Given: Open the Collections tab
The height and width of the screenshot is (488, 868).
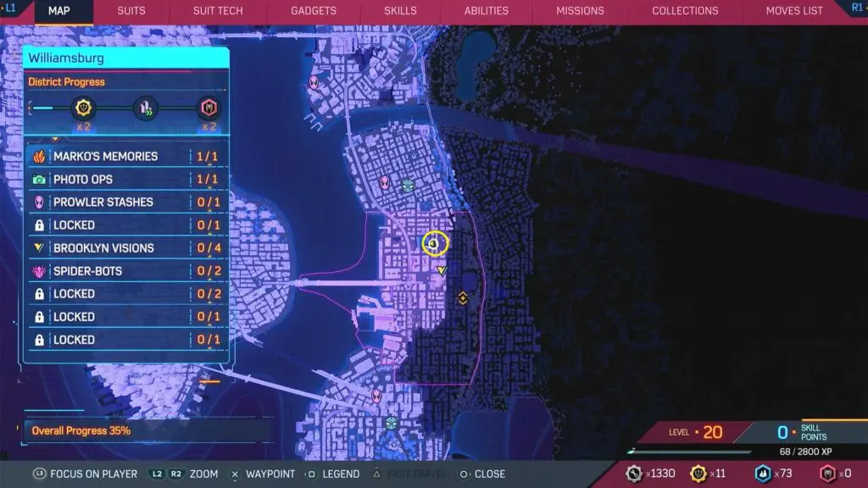Looking at the screenshot, I should point(685,11).
